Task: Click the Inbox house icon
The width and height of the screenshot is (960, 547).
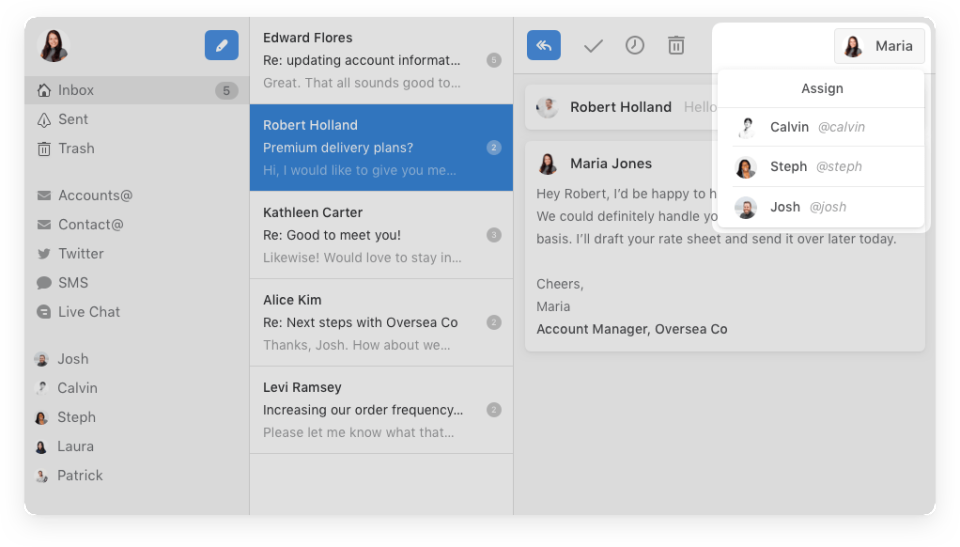Action: [x=43, y=90]
